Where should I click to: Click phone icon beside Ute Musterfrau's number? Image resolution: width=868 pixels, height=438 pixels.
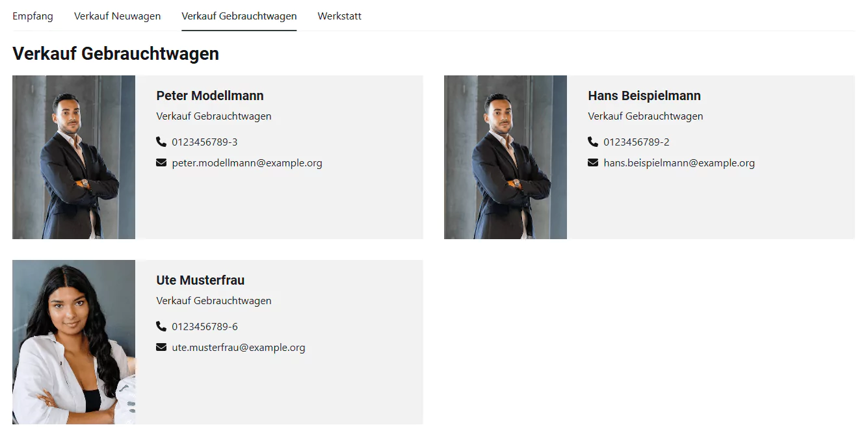[x=161, y=326]
